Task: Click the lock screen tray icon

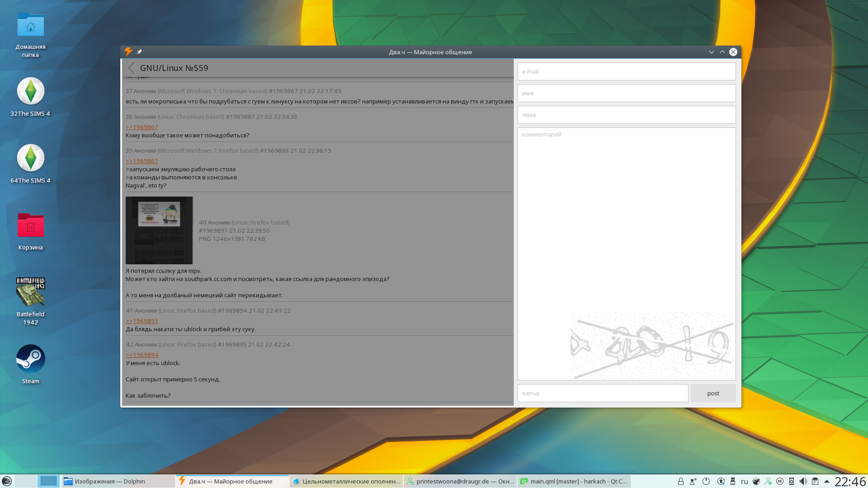Action: [680, 481]
